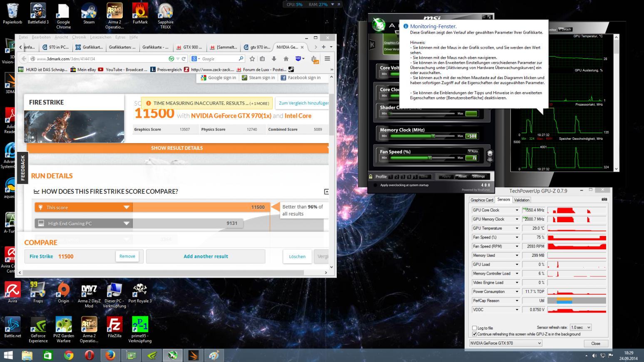
Task: Toggle the Fan Speed Auto button
Action: (472, 151)
